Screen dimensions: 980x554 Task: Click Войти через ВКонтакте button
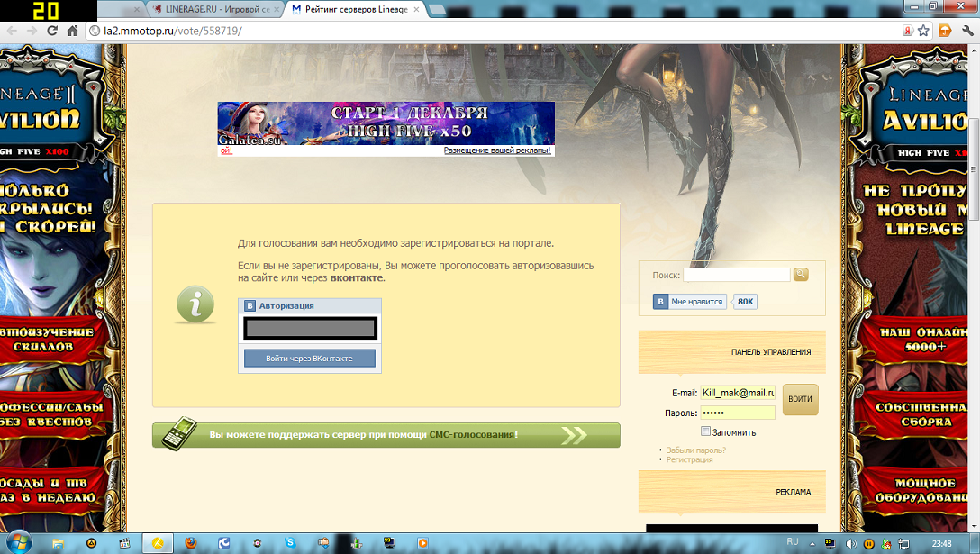click(x=309, y=359)
